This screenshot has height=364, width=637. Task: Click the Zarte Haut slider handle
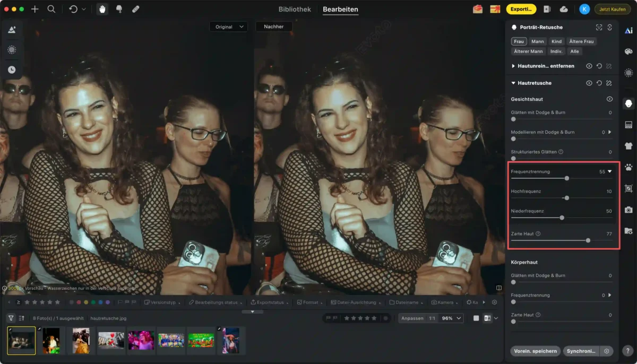588,240
